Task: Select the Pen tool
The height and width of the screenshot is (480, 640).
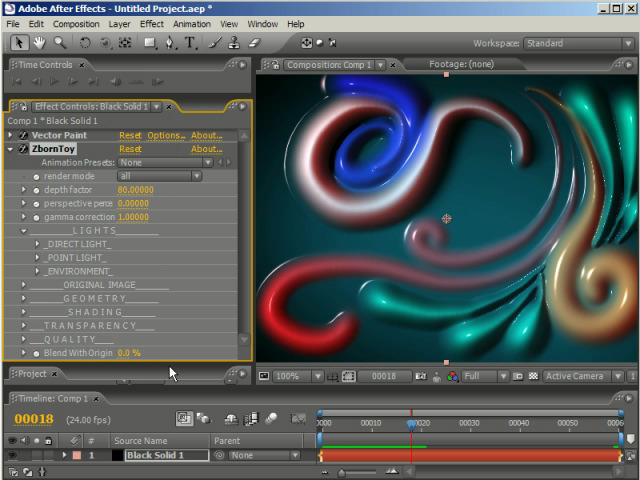Action: (170, 43)
